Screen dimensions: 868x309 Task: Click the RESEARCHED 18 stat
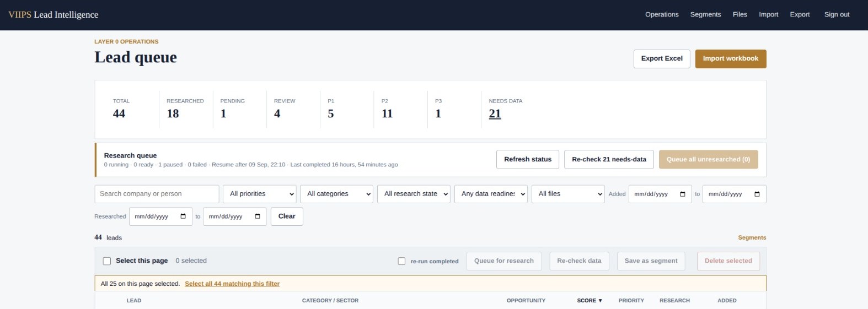click(185, 109)
